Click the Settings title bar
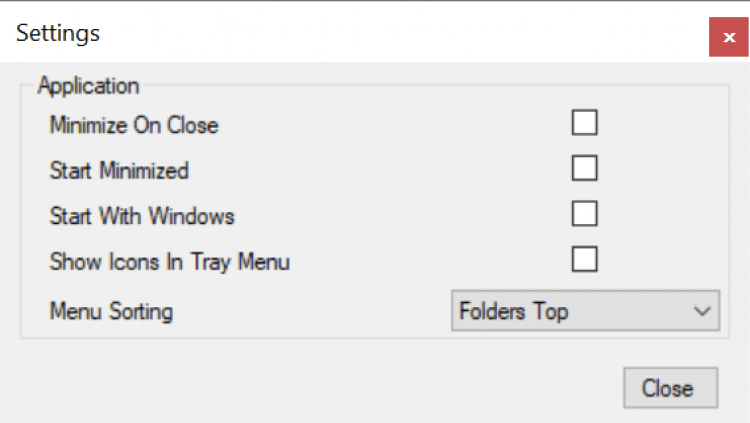750x423 pixels. (350, 34)
